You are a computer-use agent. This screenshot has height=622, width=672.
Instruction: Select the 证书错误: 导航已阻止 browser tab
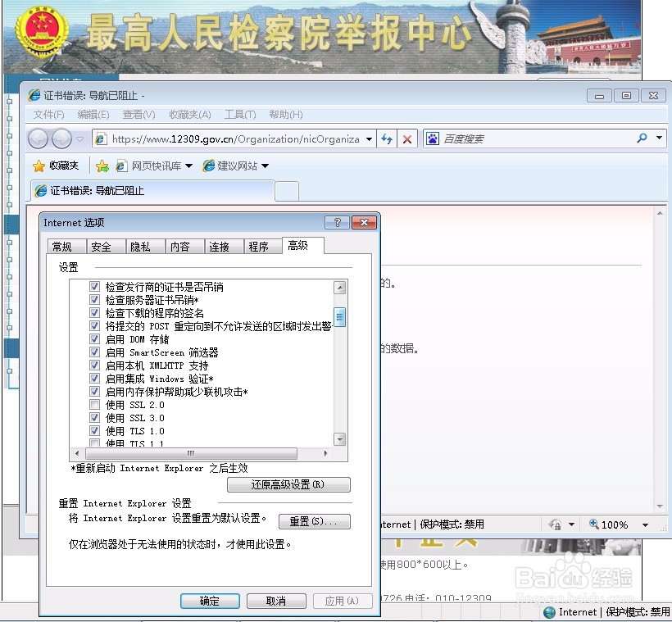click(152, 191)
